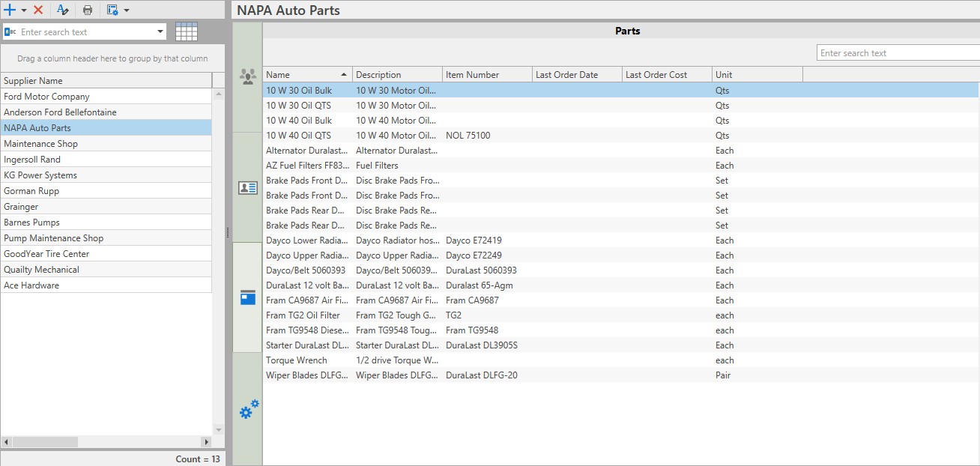The image size is (980, 466).
Task: Click supplier list horizontal scroll right arrow
Action: pos(207,442)
